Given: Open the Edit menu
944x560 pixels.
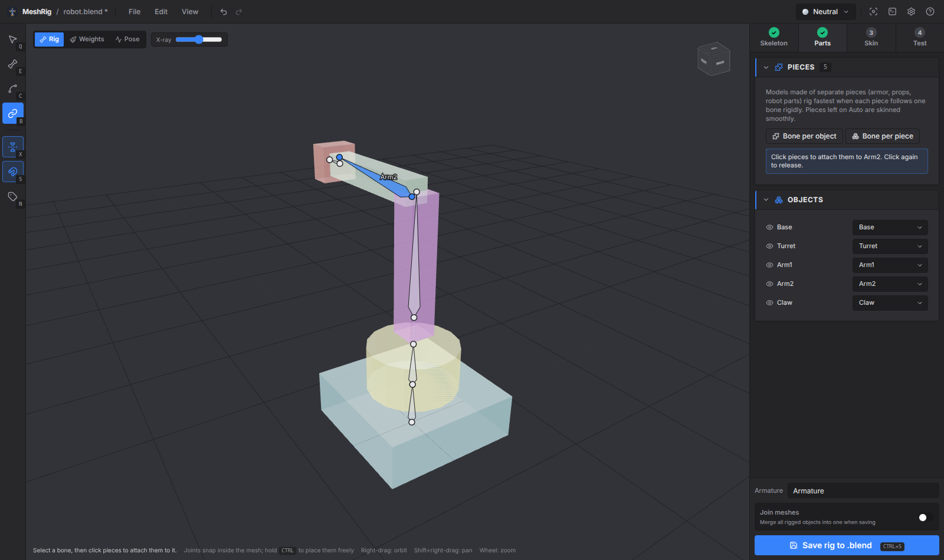Looking at the screenshot, I should [161, 12].
